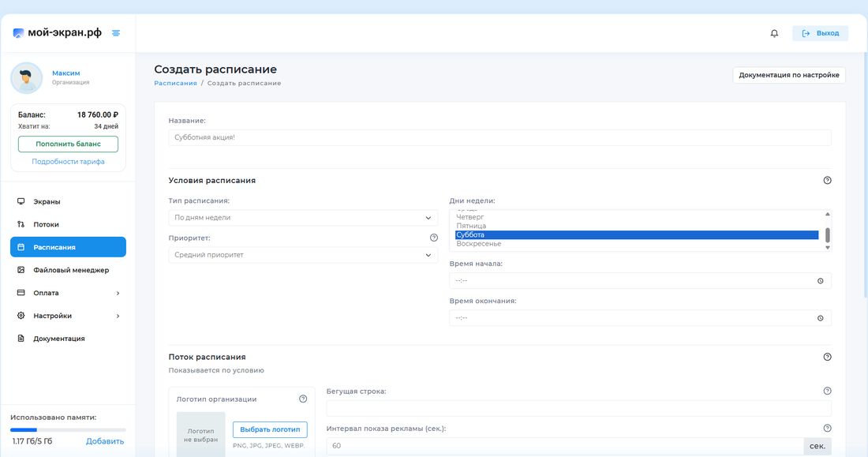
Task: Open Экраны in the sidebar
Action: (x=47, y=201)
